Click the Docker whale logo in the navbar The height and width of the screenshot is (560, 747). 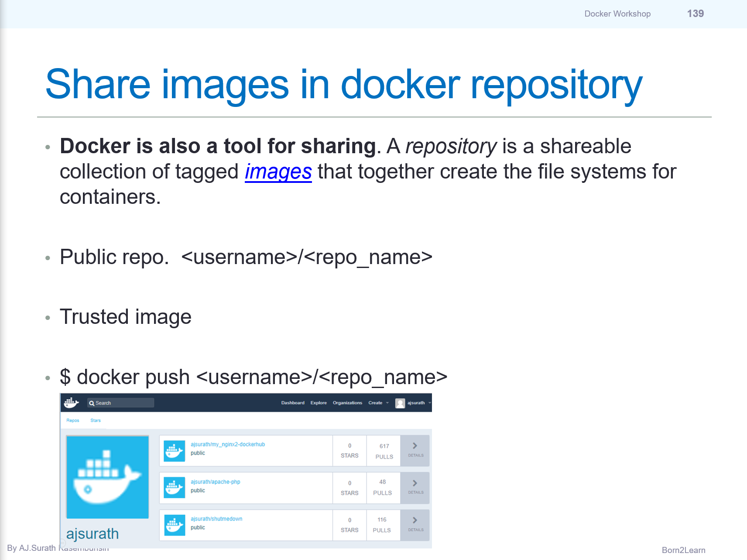point(72,402)
